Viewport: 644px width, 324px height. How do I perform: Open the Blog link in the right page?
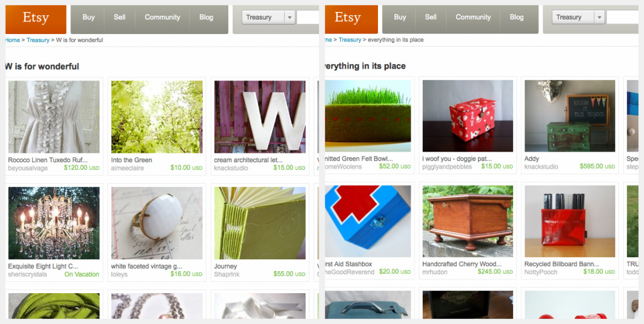coord(517,17)
